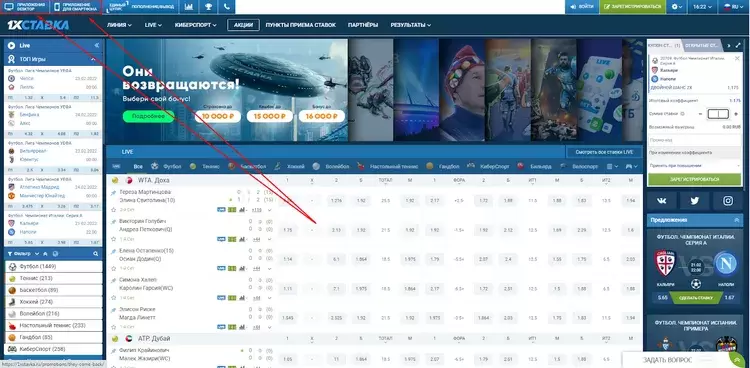This screenshot has height=368, width=750.
Task: Expand the bet coupon to fullscreen
Action: (738, 45)
